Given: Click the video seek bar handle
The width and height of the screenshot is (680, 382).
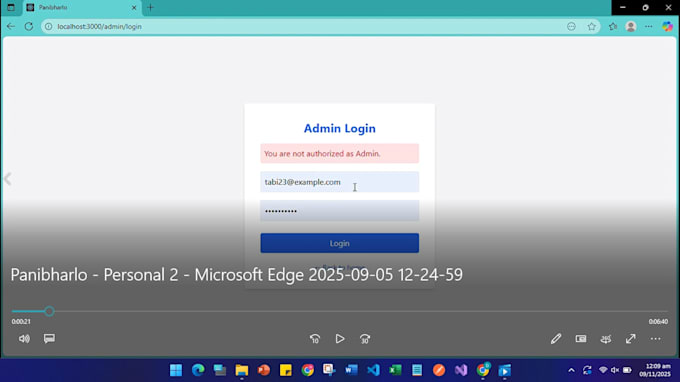Looking at the screenshot, I should [49, 311].
